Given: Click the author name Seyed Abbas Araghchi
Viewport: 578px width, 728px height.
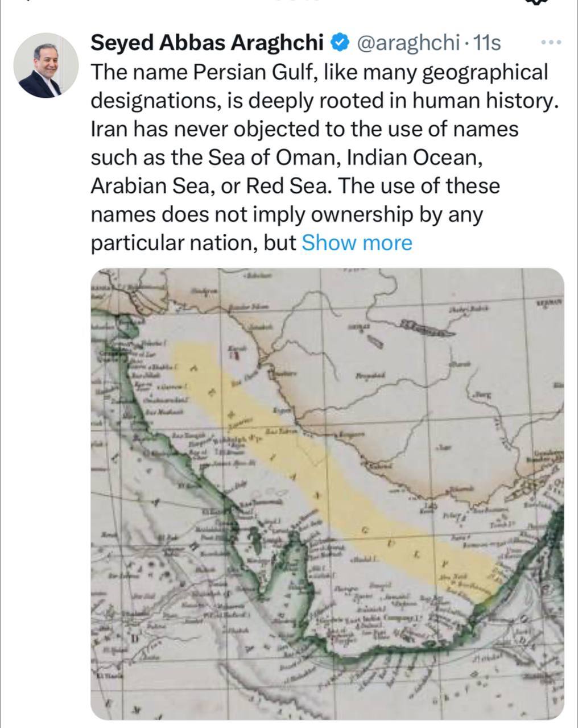Looking at the screenshot, I should click(209, 41).
